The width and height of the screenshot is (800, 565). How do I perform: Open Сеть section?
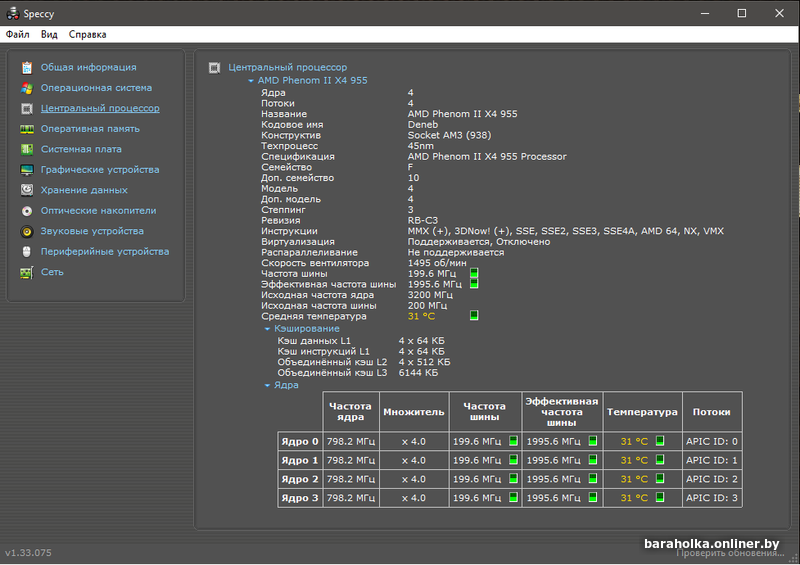[52, 272]
